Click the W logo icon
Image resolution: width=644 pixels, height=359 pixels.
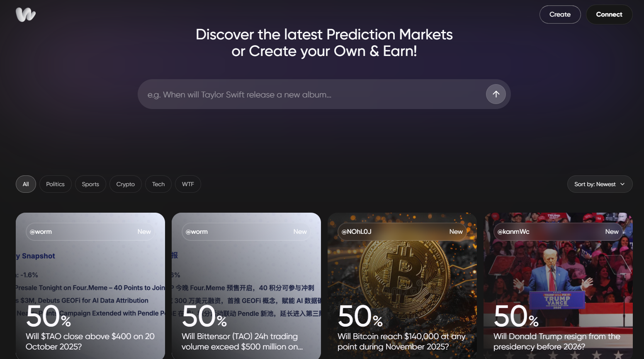26,15
